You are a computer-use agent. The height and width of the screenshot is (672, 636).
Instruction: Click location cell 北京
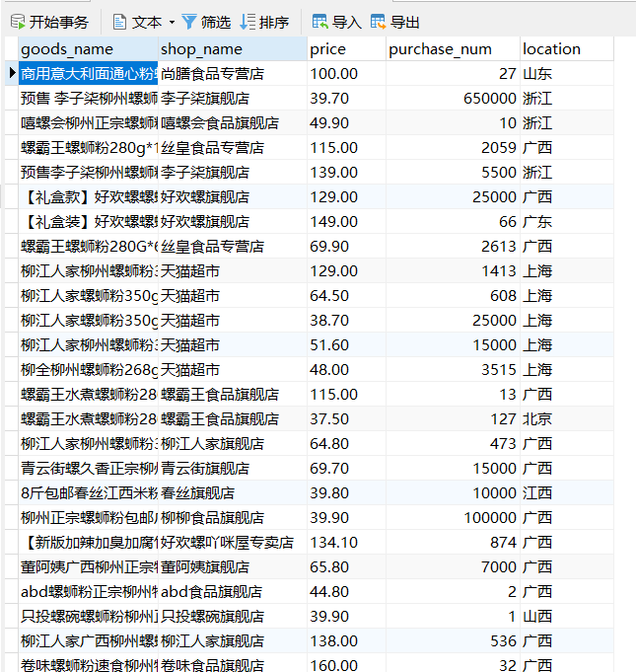coord(567,418)
